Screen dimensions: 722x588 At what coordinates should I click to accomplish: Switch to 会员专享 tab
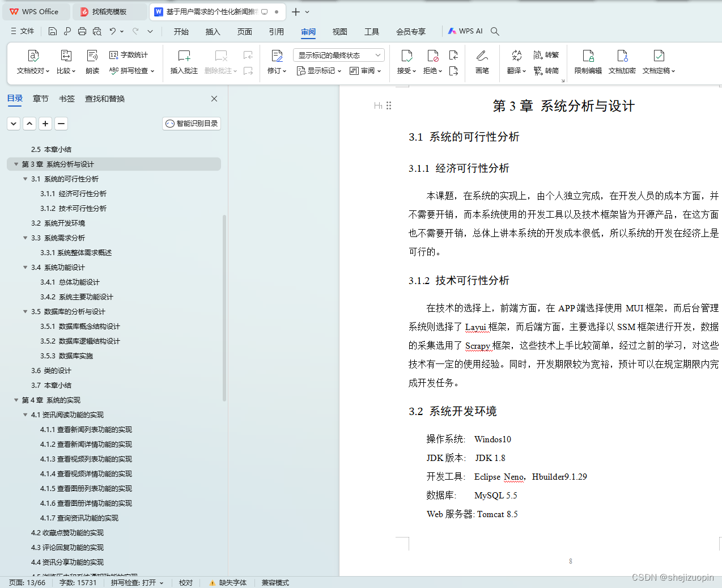[411, 32]
